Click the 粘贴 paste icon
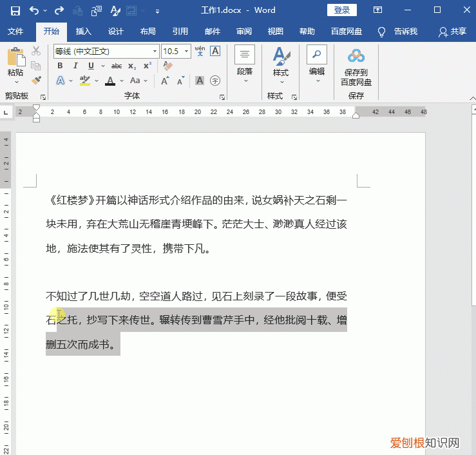 (x=15, y=57)
